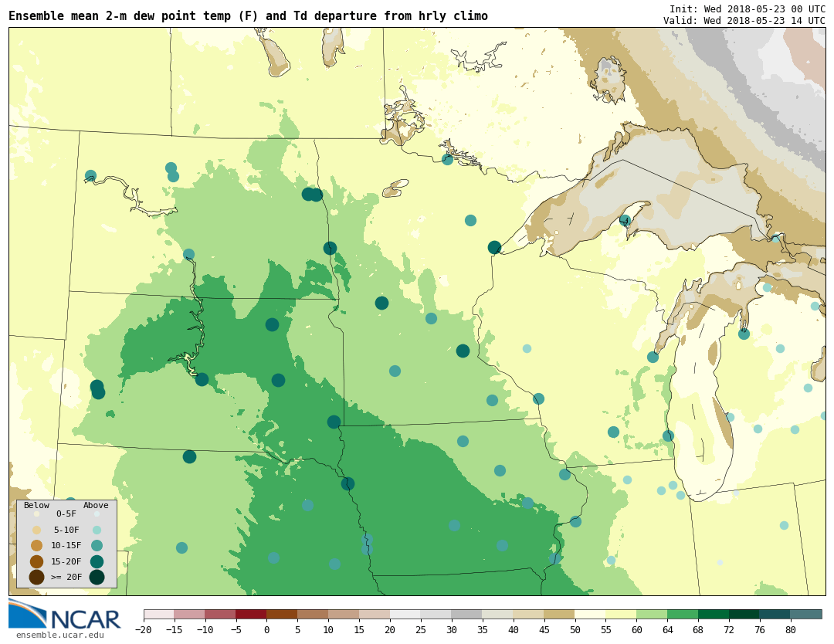Click the darkest brown 'Below' >= 20F legend circle

coord(37,577)
